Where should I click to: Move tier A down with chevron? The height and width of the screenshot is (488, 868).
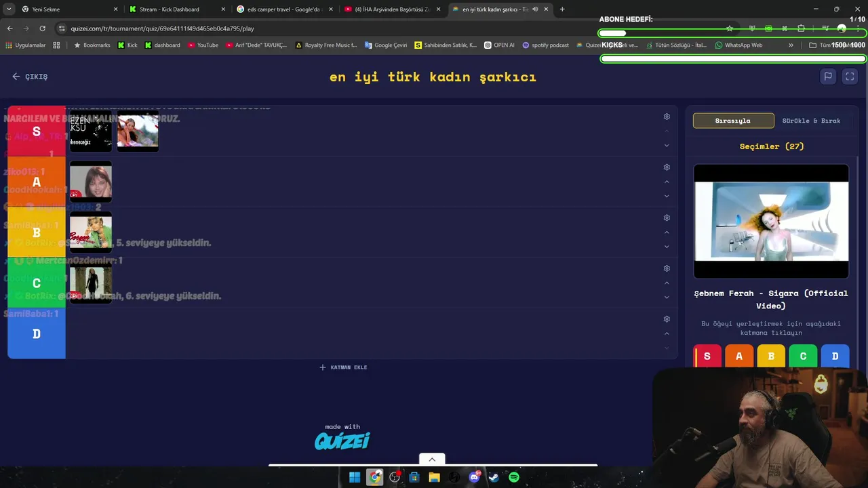[667, 196]
